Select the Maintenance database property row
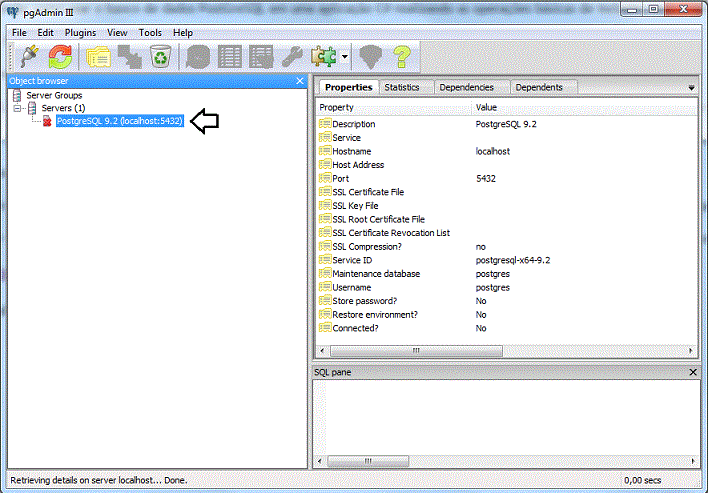 507,274
